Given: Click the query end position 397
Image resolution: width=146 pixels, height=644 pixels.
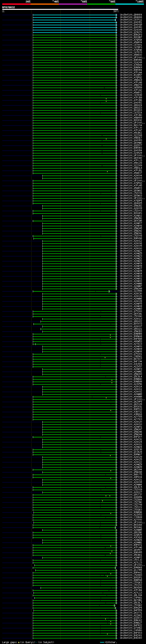Looking at the screenshot, I should pyautogui.click(x=115, y=11).
